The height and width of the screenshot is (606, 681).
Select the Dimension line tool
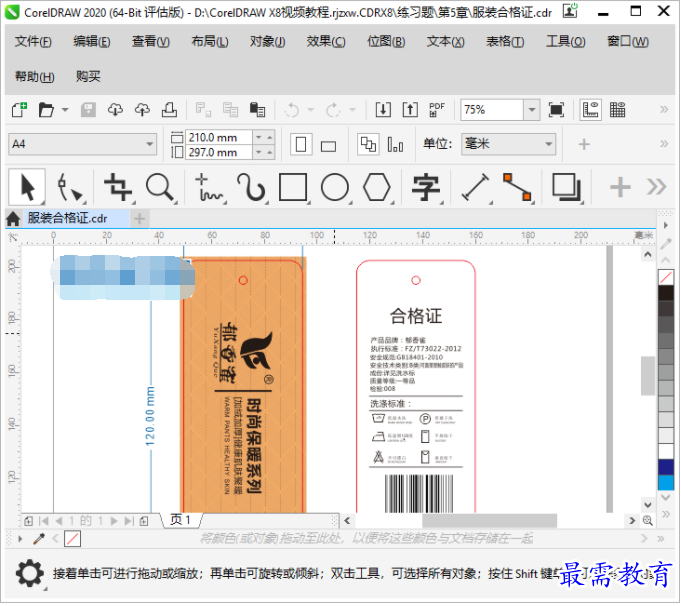coord(475,188)
